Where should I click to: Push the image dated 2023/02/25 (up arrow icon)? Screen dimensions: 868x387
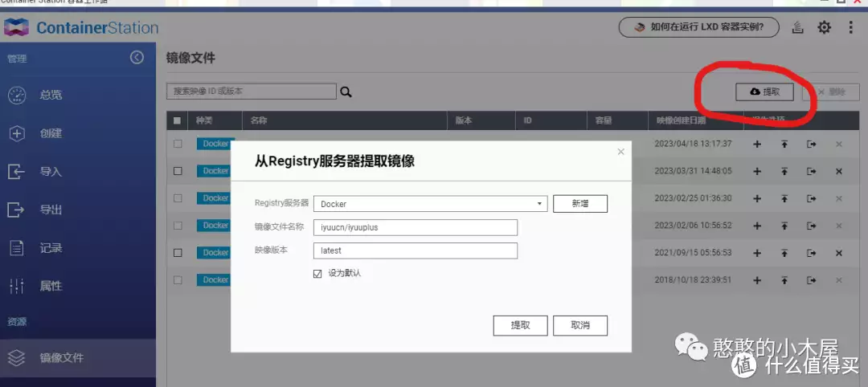coord(784,198)
